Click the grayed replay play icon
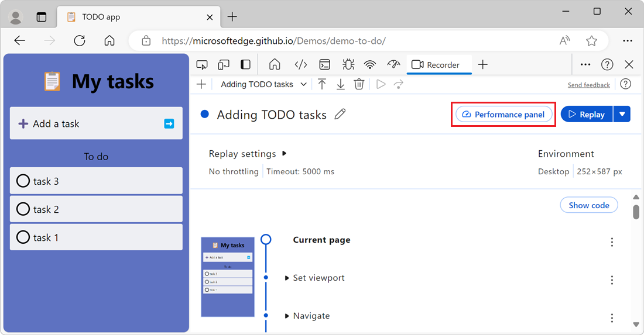The image size is (644, 335). [381, 84]
